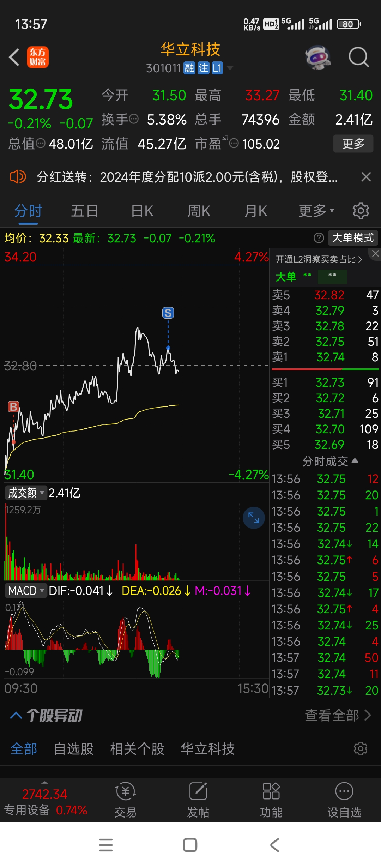Tap the info icon next to 总值
This screenshot has height=868, width=381.
tap(41, 143)
